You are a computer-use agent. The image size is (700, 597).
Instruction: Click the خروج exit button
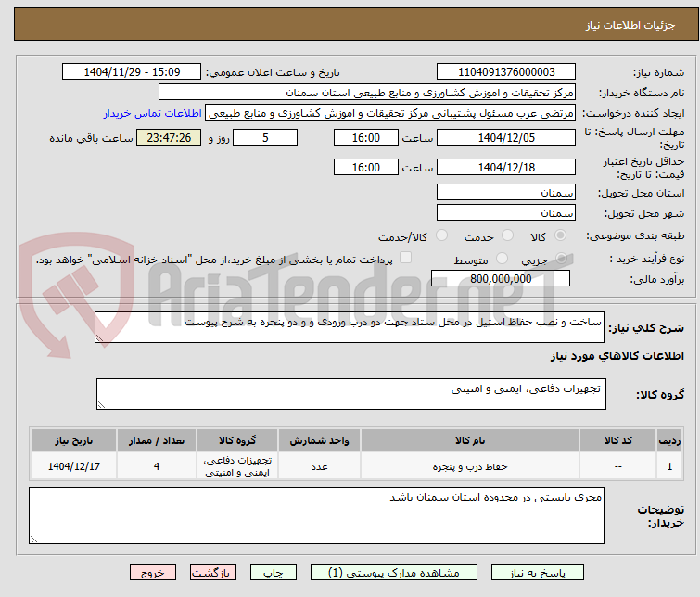click(153, 573)
